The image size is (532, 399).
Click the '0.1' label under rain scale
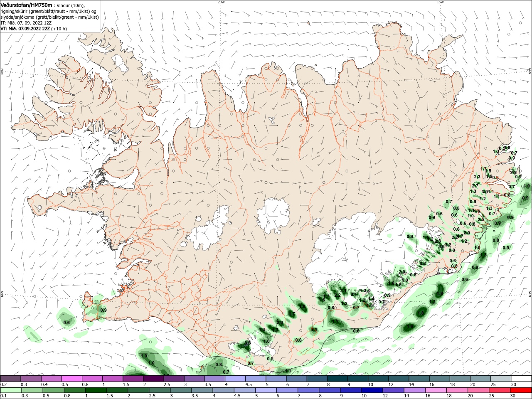click(x=3, y=396)
